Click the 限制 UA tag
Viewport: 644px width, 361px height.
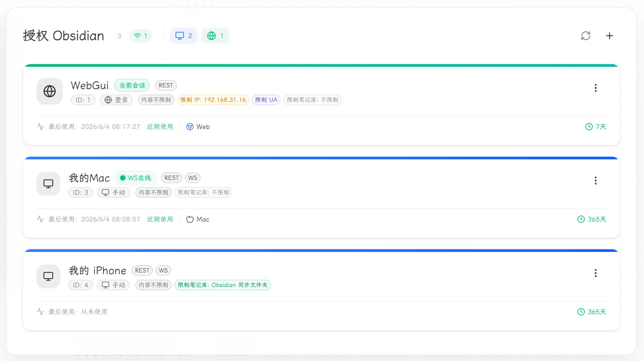coord(266,100)
